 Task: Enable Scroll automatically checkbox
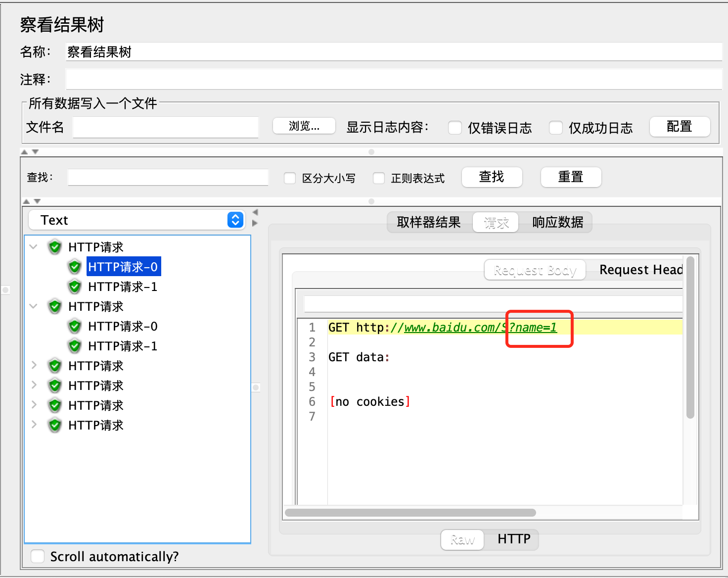click(x=38, y=556)
